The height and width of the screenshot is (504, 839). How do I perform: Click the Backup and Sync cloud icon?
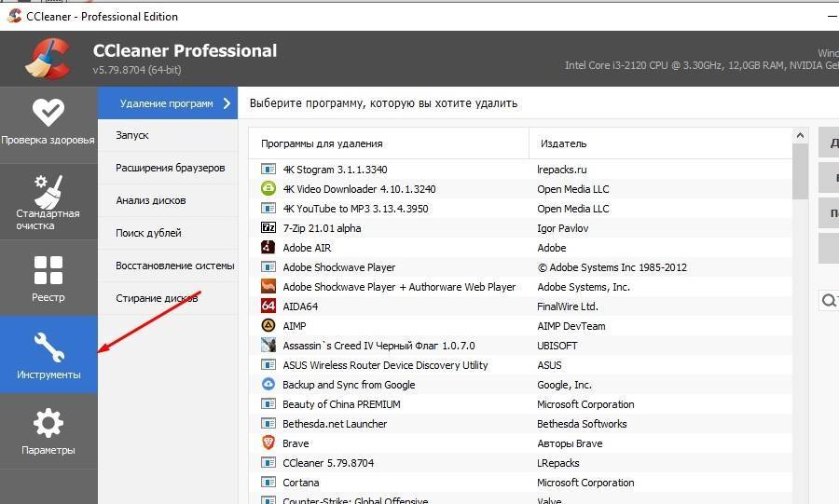pyautogui.click(x=268, y=385)
